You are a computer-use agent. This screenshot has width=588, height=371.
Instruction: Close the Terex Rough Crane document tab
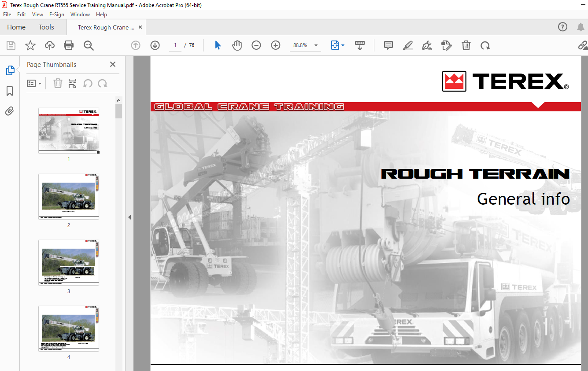[141, 27]
